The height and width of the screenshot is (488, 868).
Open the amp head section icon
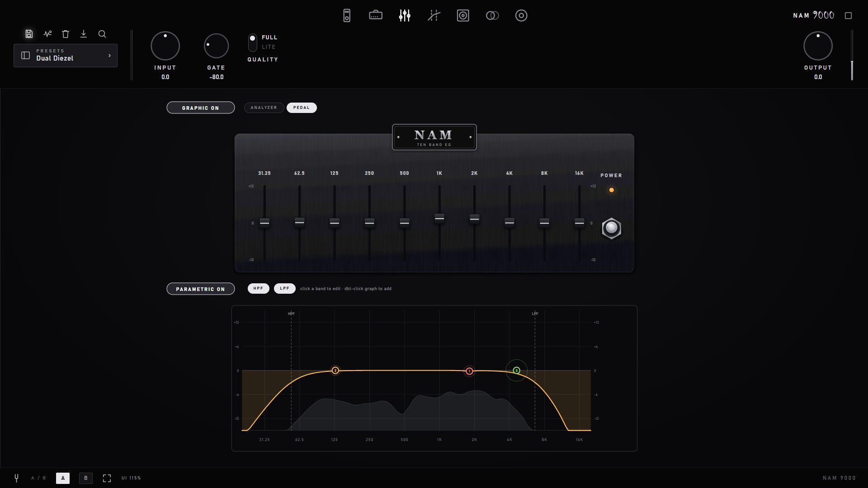click(376, 15)
